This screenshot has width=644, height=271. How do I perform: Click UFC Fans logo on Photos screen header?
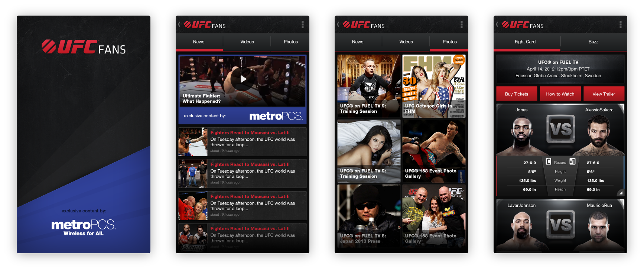point(364,25)
